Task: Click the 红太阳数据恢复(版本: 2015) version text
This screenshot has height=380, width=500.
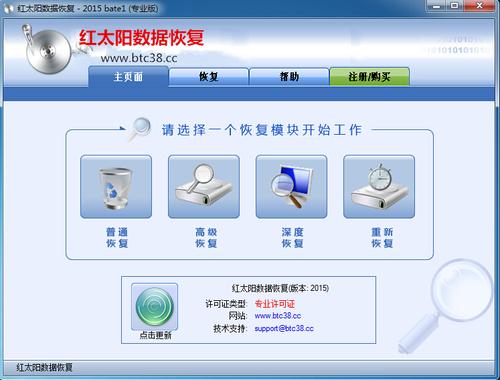Action: point(280,288)
